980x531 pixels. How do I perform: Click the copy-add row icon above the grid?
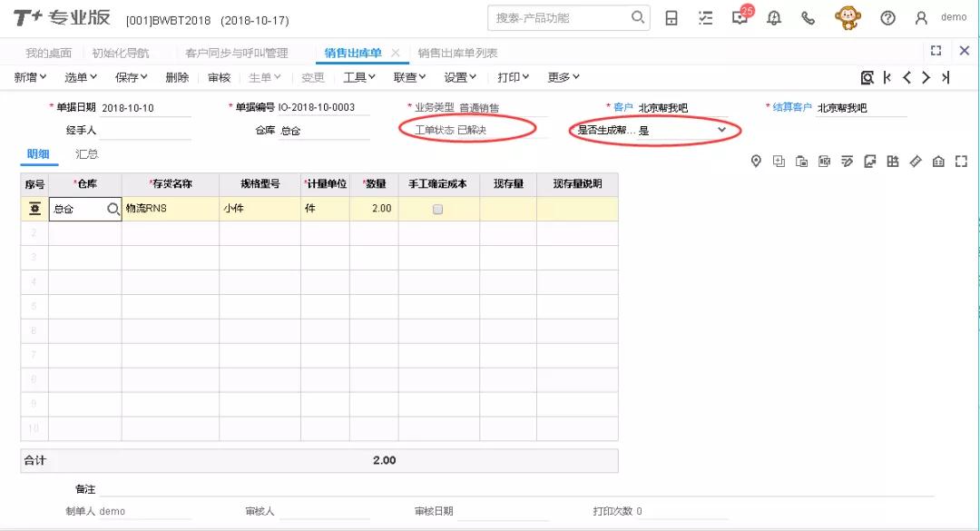[x=779, y=162]
